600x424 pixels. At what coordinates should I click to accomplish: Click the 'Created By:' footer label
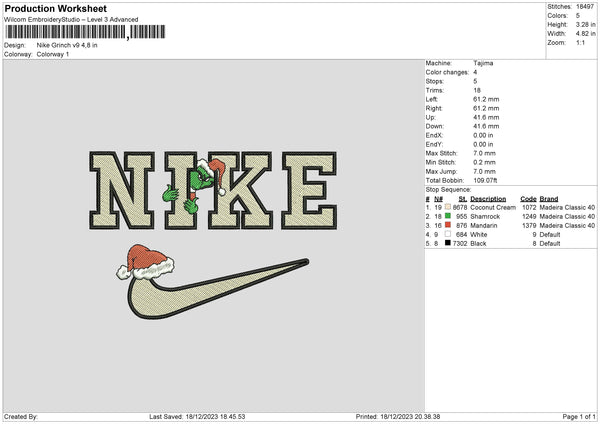[21, 416]
